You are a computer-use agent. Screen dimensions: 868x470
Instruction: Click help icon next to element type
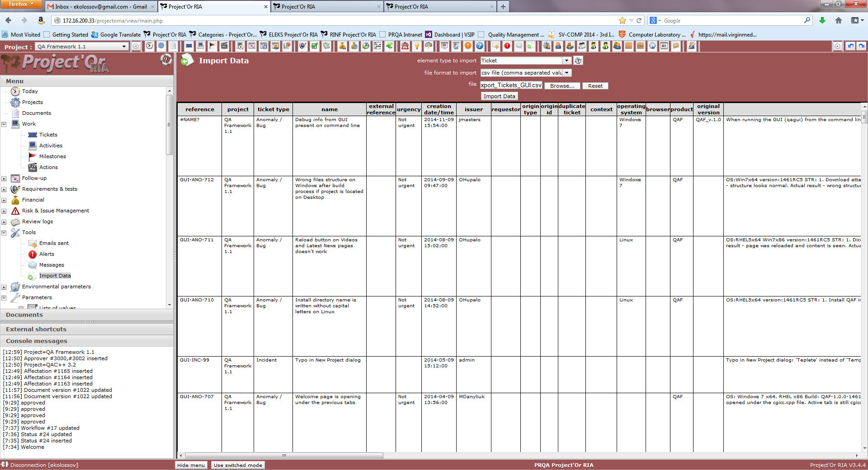(x=578, y=61)
